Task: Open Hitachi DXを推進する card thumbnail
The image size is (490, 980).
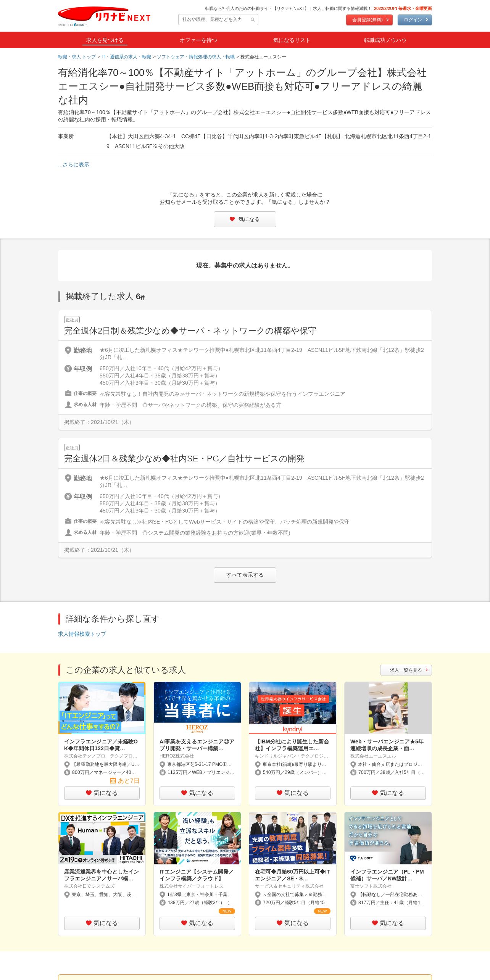Action: pyautogui.click(x=102, y=838)
